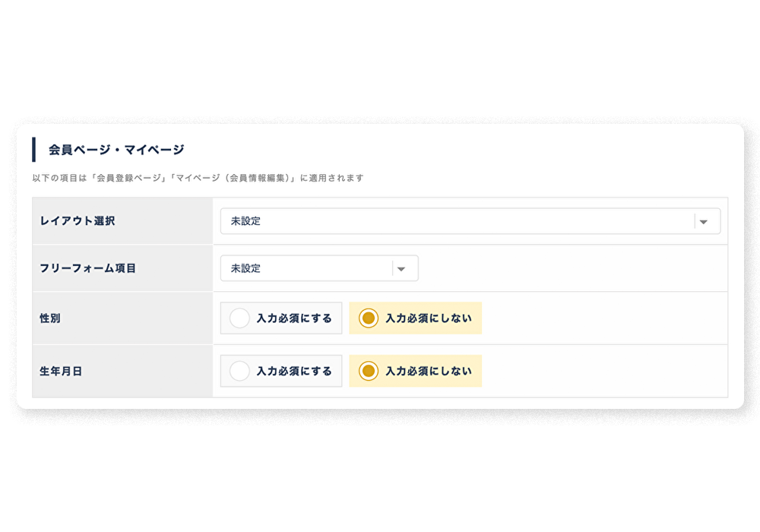
Task: Click the レイアウト選択 row label
Action: pyautogui.click(x=77, y=221)
